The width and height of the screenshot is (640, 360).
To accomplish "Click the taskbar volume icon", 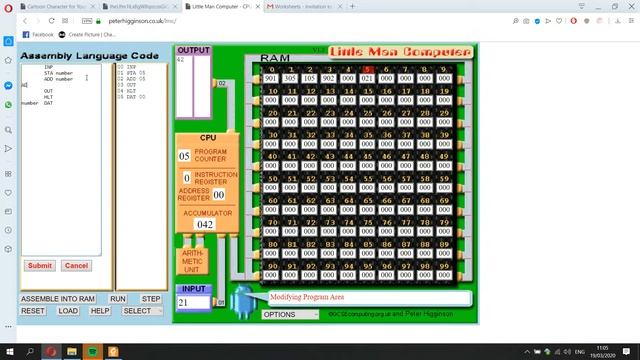I will [567, 351].
